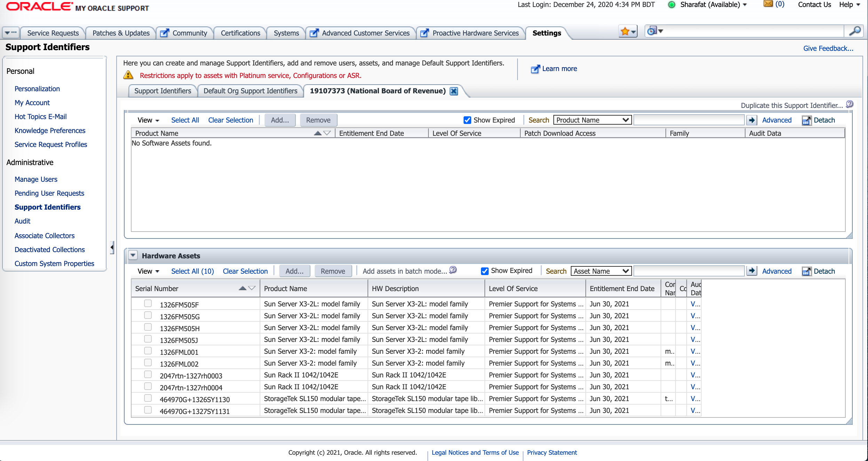The image size is (868, 461).
Task: Switch to the Support Identifiers sub-tab
Action: tap(163, 91)
